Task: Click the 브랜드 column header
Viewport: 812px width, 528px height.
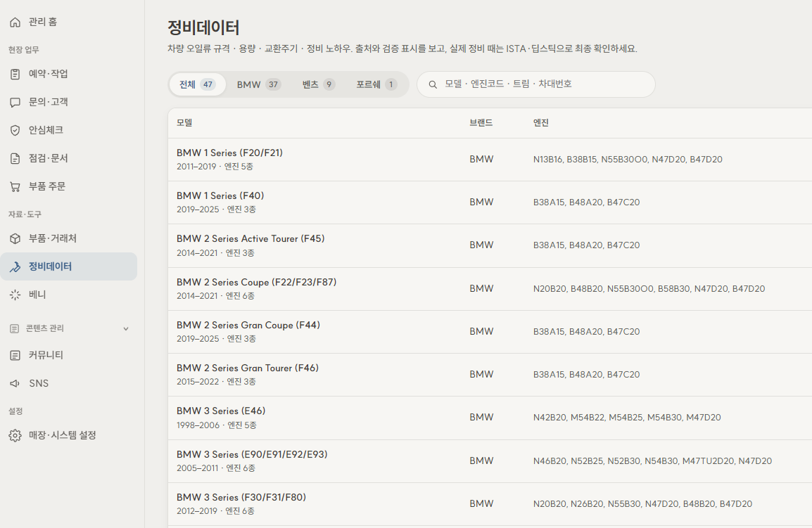Action: (x=481, y=122)
